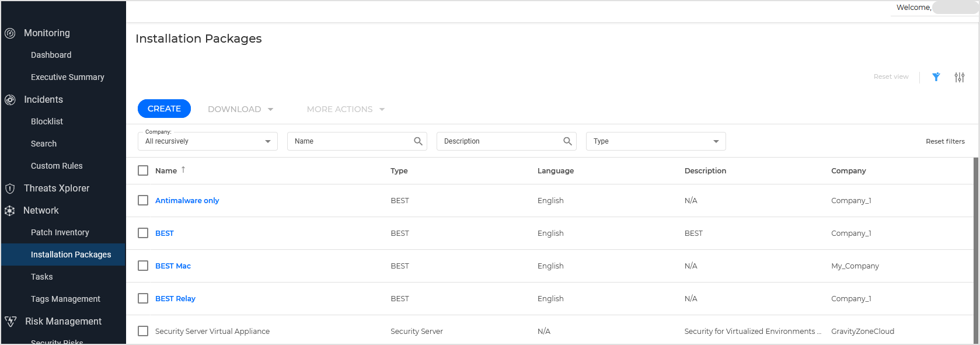The image size is (980, 345).
Task: Go to Patch Inventory in sidebar
Action: [60, 232]
